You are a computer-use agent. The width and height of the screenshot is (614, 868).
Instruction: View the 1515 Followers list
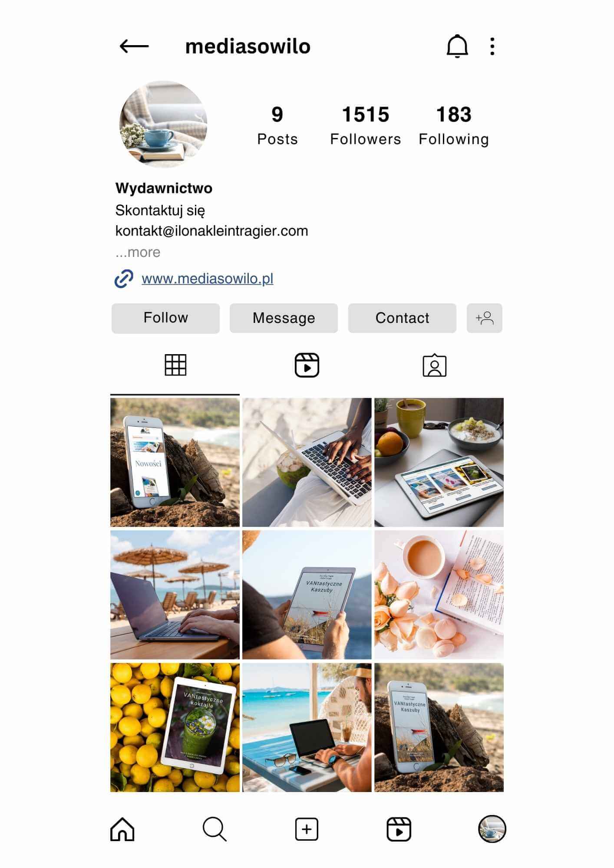point(366,125)
